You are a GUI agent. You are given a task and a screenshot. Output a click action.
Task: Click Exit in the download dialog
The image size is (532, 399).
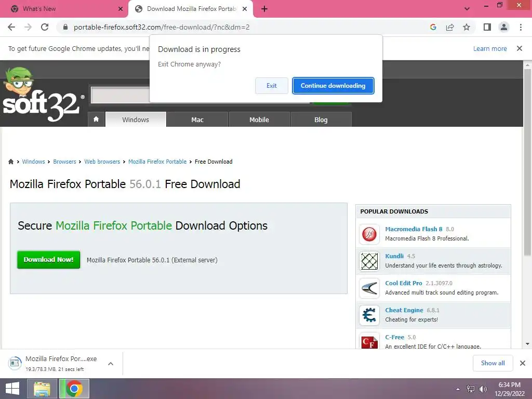coord(271,86)
